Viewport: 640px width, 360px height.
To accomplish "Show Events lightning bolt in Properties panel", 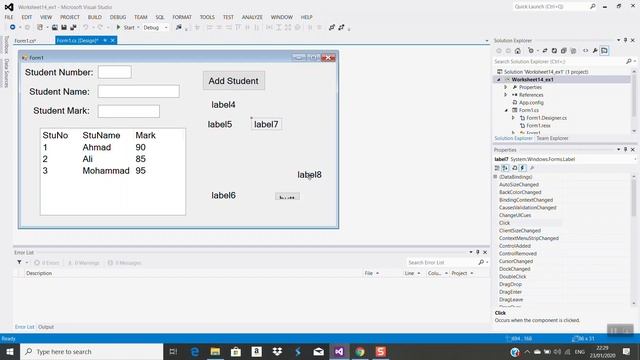I will 522,168.
